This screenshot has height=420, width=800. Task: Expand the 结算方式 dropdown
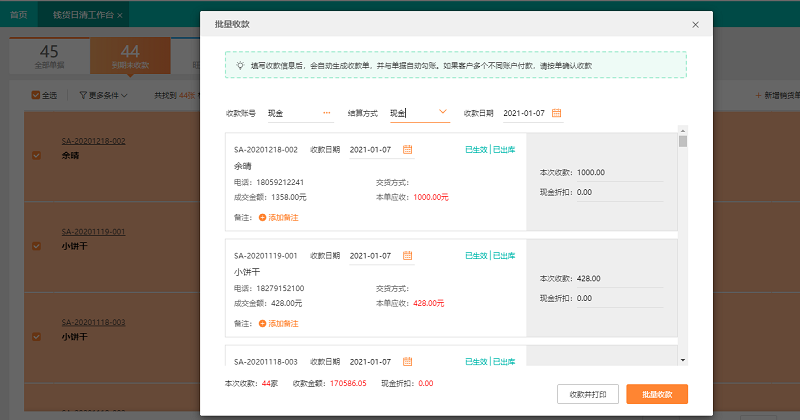(442, 113)
